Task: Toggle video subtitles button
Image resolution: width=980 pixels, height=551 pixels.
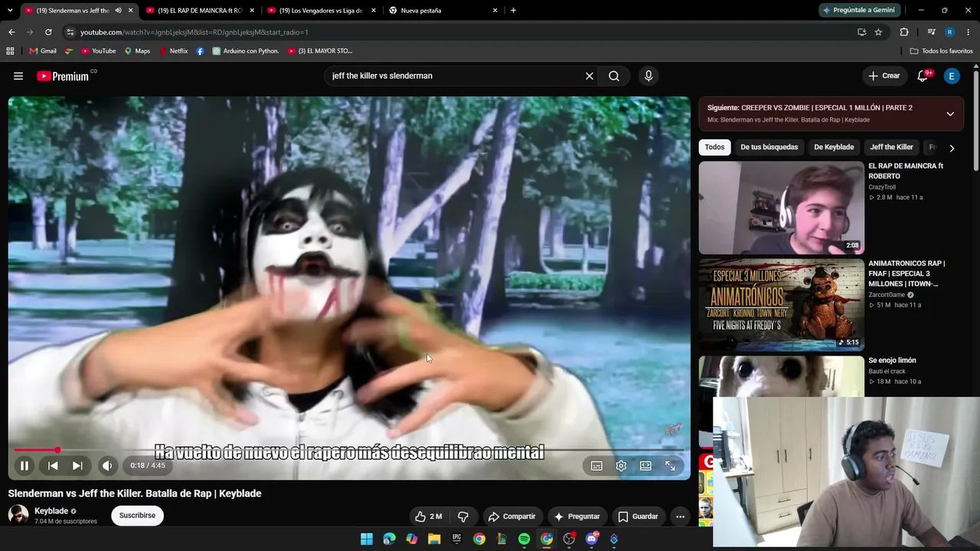Action: coord(596,465)
